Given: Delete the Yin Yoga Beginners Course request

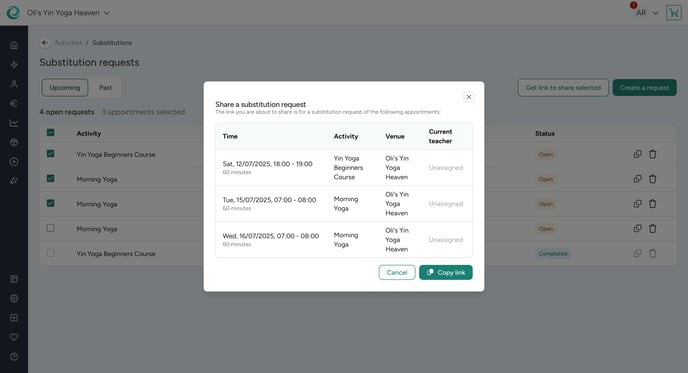Looking at the screenshot, I should click(652, 154).
